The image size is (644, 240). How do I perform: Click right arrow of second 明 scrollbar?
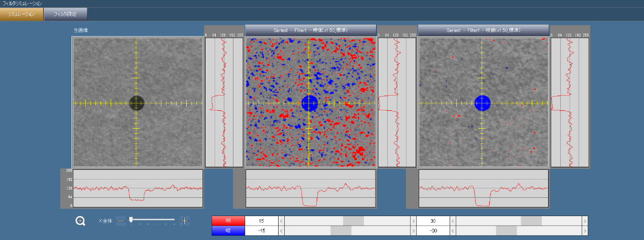point(585,221)
